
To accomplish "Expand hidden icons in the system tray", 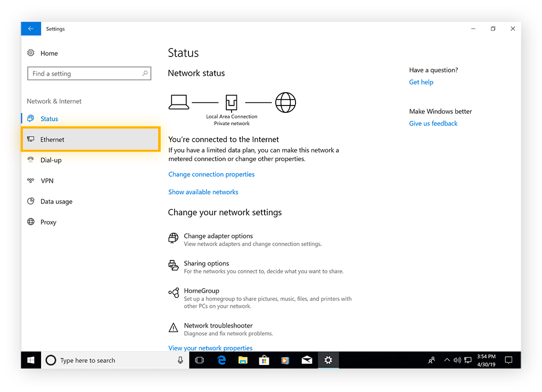I will (447, 360).
